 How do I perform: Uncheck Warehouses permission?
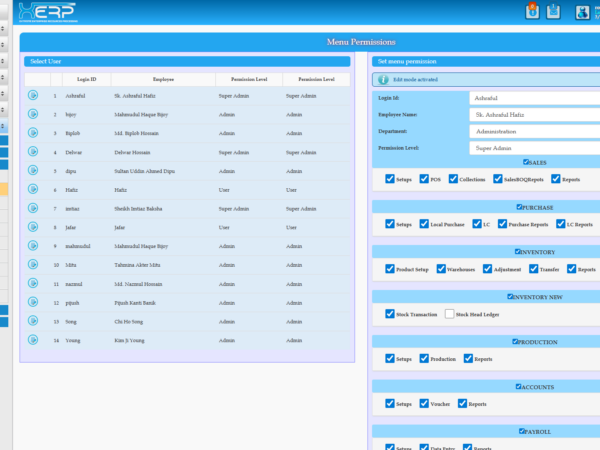coord(441,269)
